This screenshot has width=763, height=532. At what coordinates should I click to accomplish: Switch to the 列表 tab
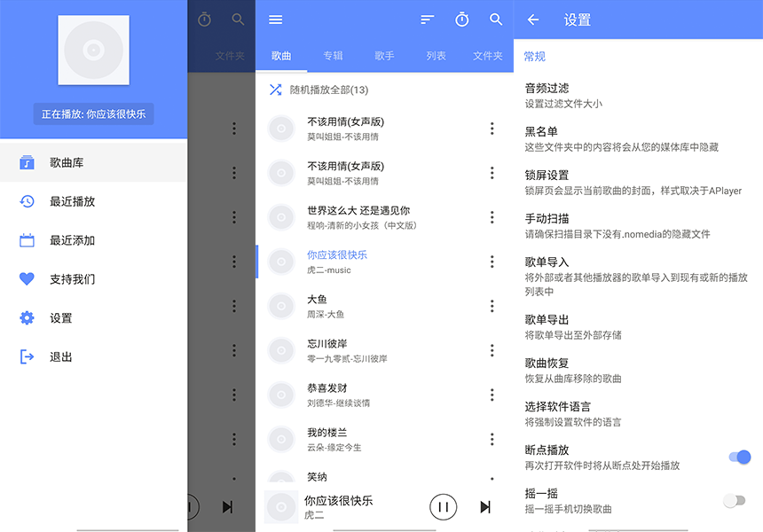click(436, 56)
